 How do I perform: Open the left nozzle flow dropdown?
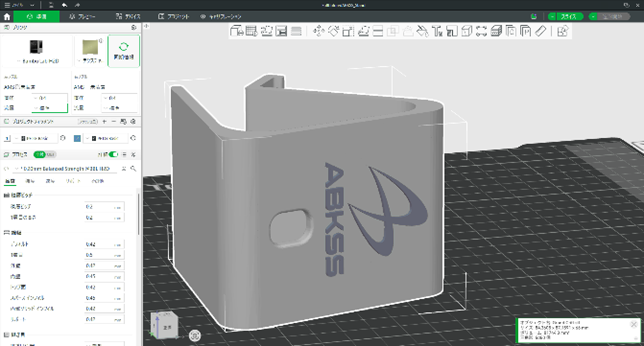click(x=50, y=108)
